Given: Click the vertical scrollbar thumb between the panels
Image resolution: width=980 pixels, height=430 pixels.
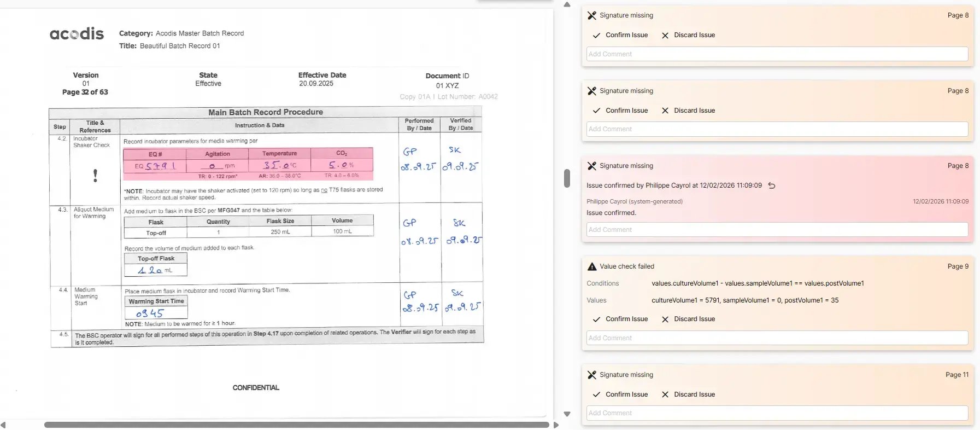Looking at the screenshot, I should [567, 178].
